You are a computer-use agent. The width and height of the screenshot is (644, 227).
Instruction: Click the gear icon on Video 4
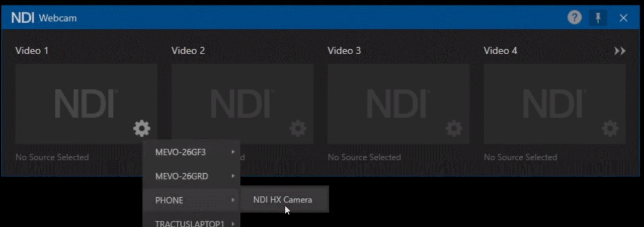[x=610, y=129]
